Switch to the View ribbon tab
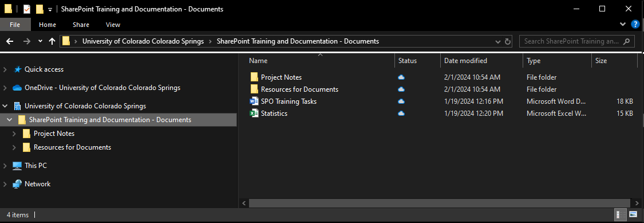Viewport: 644px width, 223px height. 113,25
